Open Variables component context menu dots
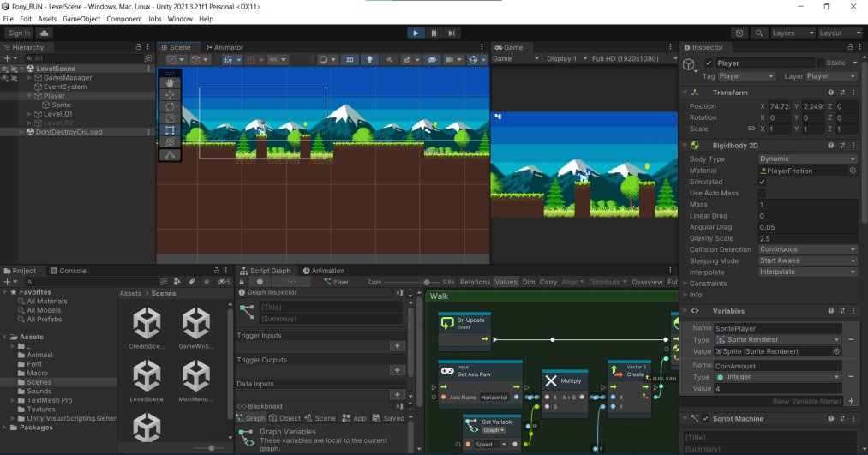This screenshot has width=868, height=455. point(853,311)
